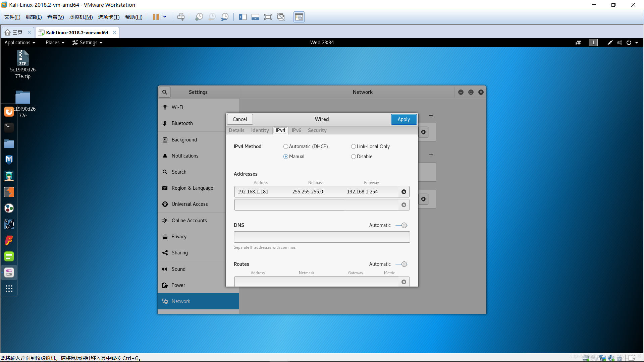
Task: Click the Wed 23:34 clock
Action: (322, 43)
